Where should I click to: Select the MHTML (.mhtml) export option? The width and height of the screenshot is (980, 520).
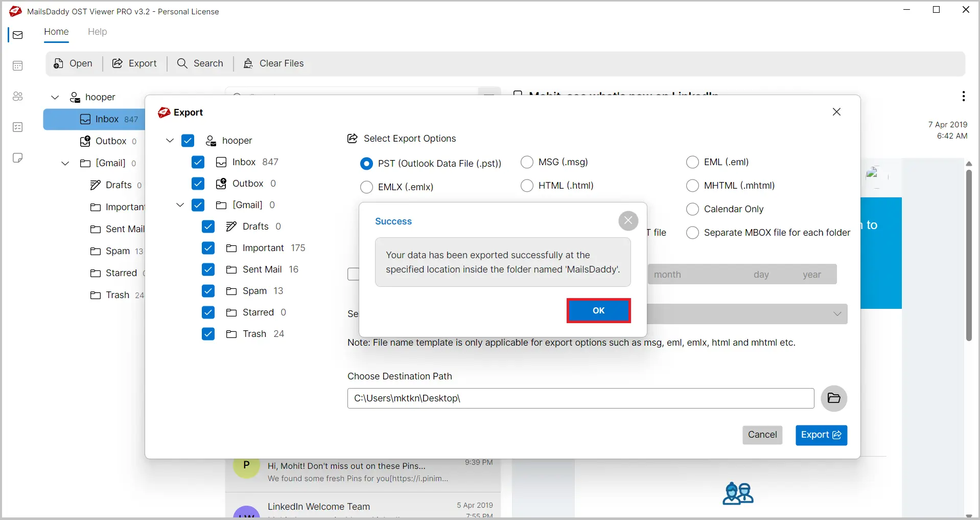pos(692,186)
